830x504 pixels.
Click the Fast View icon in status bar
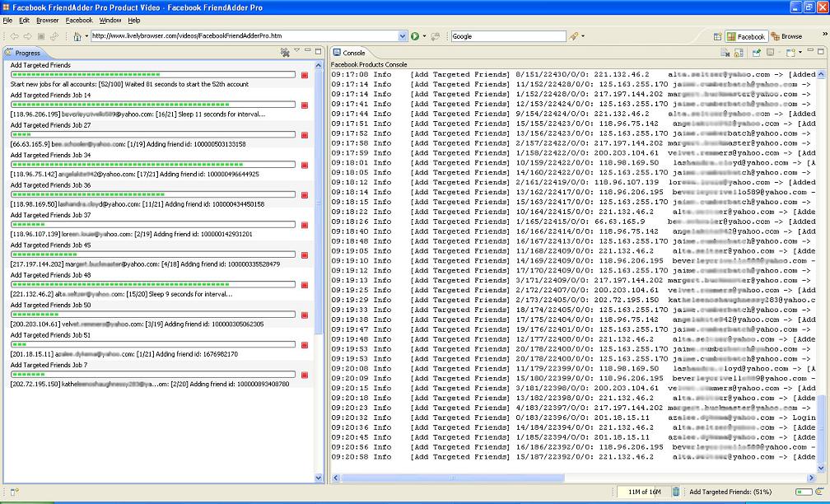[x=14, y=492]
